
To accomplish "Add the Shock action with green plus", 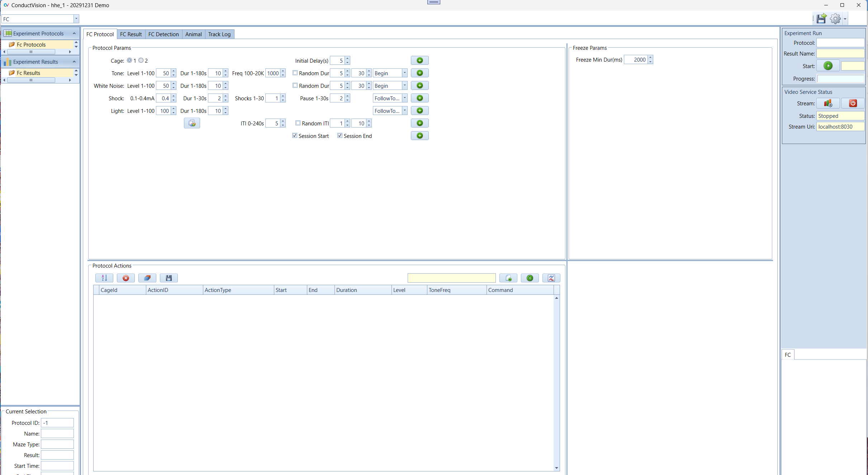I will [x=419, y=98].
